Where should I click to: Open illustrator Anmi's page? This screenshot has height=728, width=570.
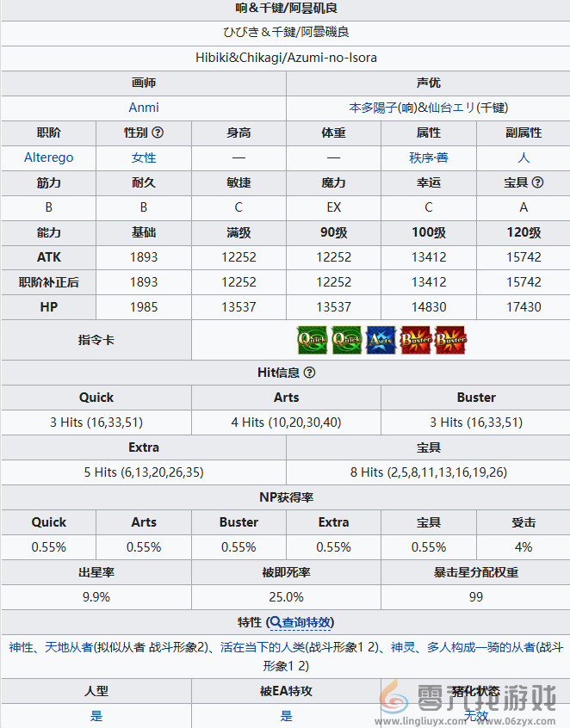144,108
